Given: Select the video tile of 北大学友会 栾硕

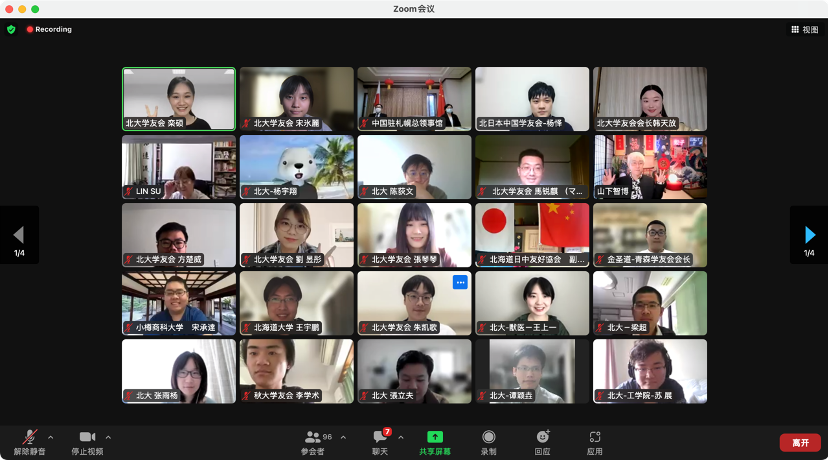Looking at the screenshot, I should 179,98.
